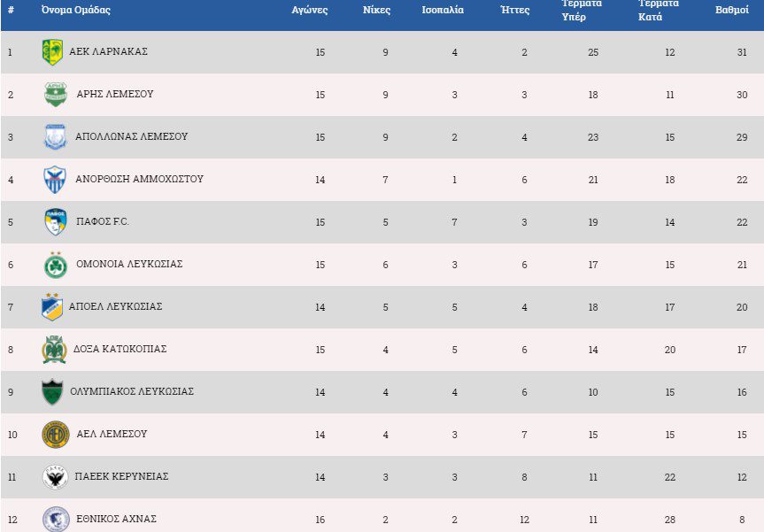Click the Omonoia Nicosia shamrock logo

(x=55, y=265)
